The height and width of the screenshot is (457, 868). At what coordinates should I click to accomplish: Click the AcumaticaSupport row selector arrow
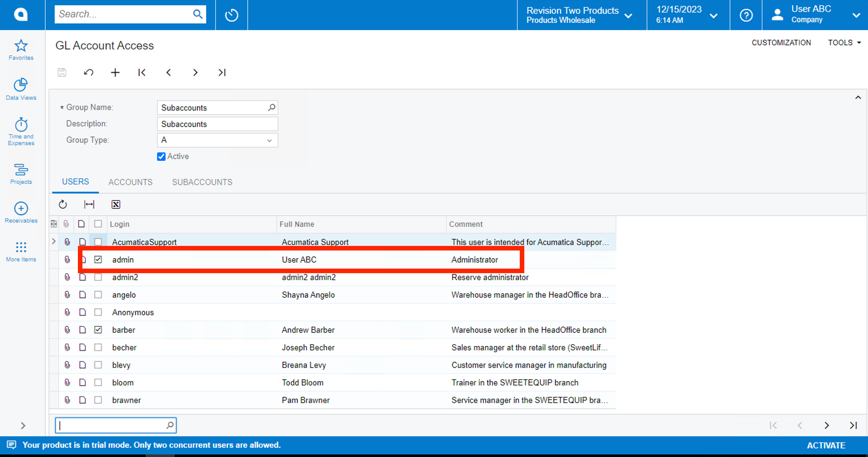tap(54, 241)
